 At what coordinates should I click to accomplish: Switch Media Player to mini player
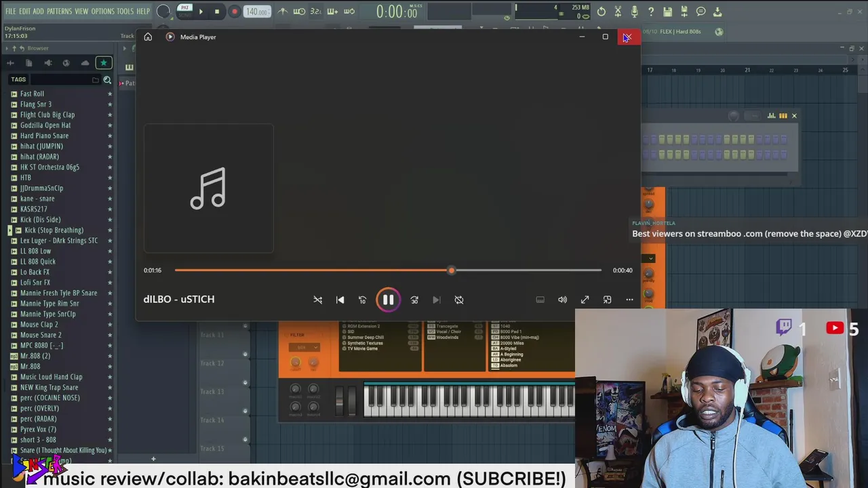(x=607, y=300)
